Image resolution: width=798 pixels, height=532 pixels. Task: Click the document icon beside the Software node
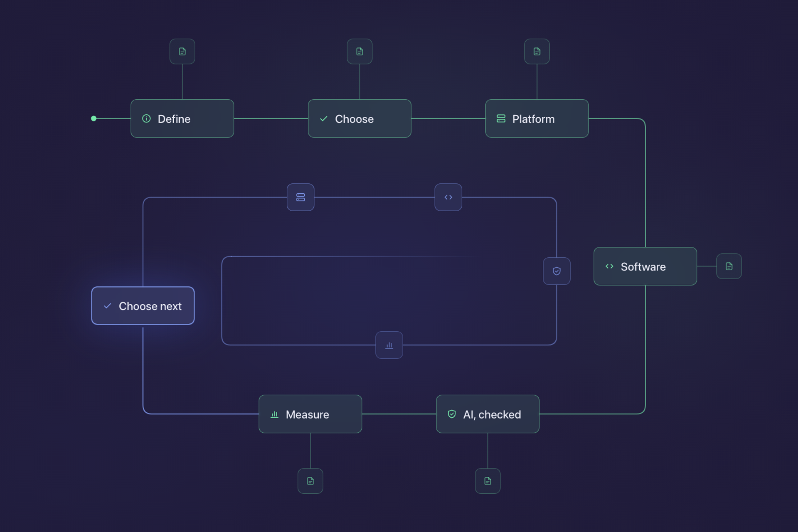pyautogui.click(x=729, y=266)
